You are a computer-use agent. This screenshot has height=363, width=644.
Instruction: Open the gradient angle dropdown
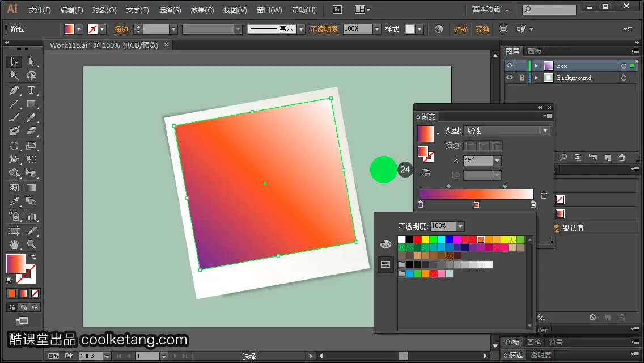click(x=497, y=161)
